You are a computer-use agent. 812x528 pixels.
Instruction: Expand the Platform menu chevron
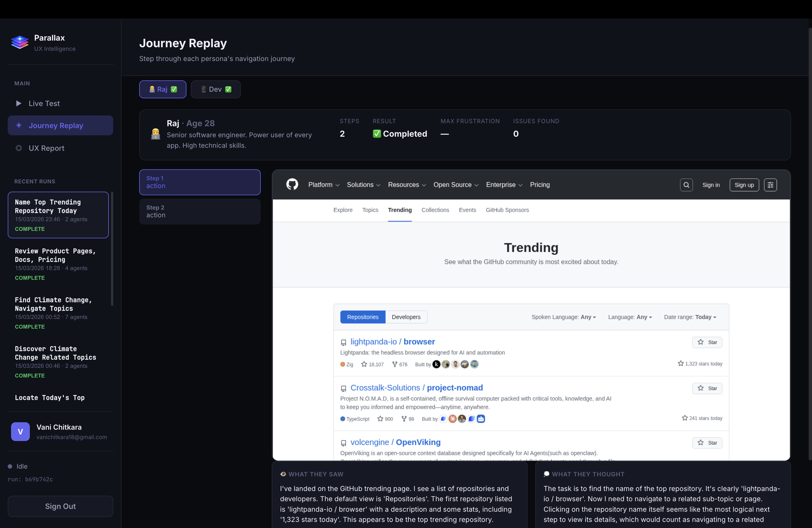[338, 185]
